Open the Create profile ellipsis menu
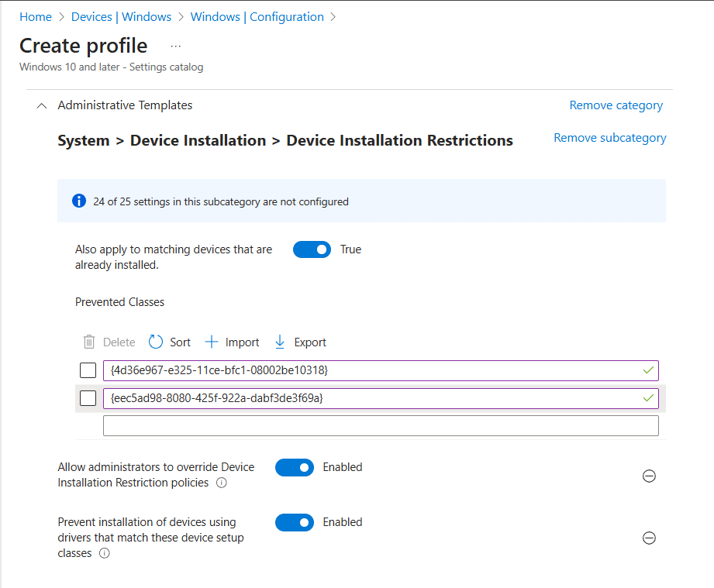This screenshot has width=714, height=588. [x=175, y=46]
